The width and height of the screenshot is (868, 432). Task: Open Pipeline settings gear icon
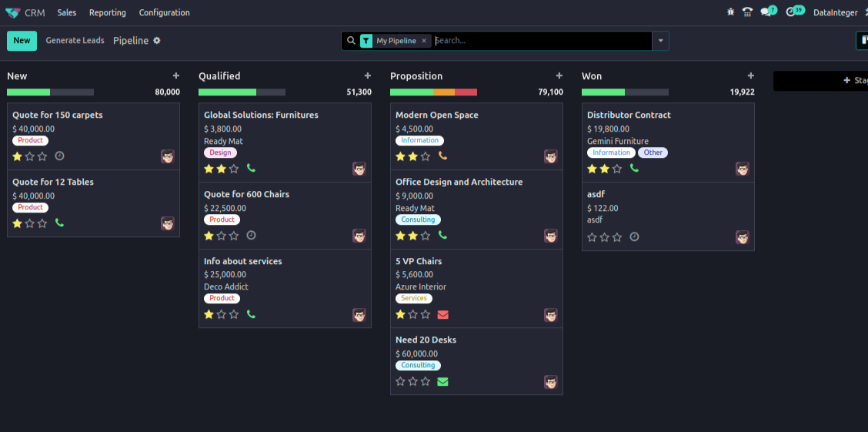pos(157,41)
